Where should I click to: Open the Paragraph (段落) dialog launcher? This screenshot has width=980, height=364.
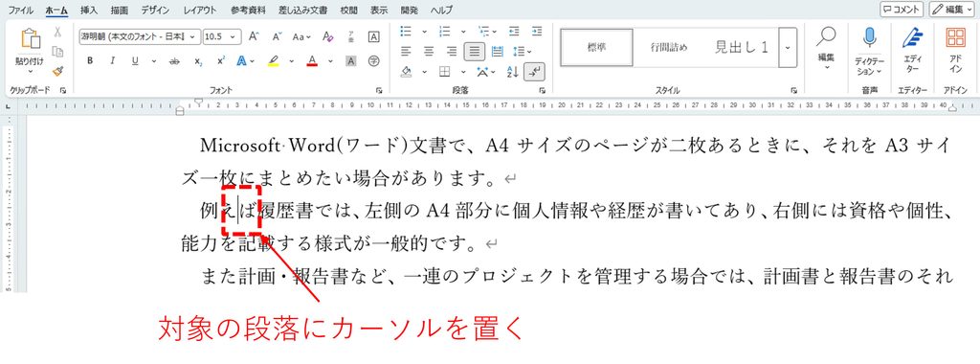pyautogui.click(x=542, y=91)
